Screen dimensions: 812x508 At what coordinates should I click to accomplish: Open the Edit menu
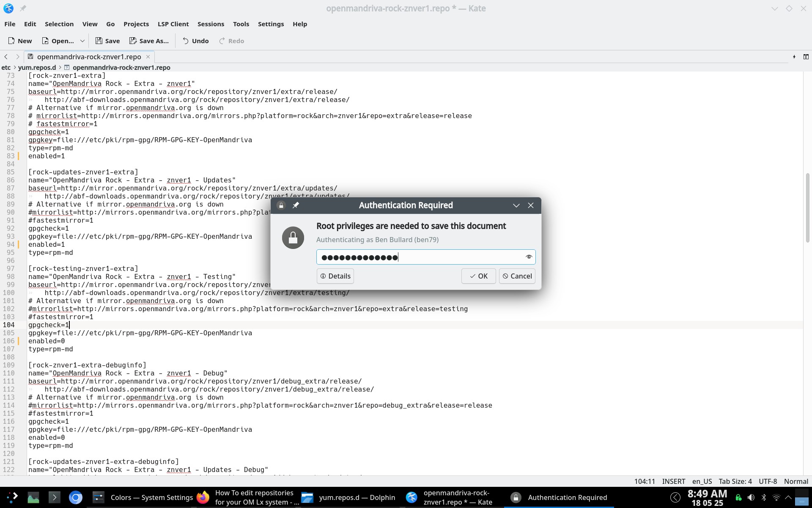(30, 24)
